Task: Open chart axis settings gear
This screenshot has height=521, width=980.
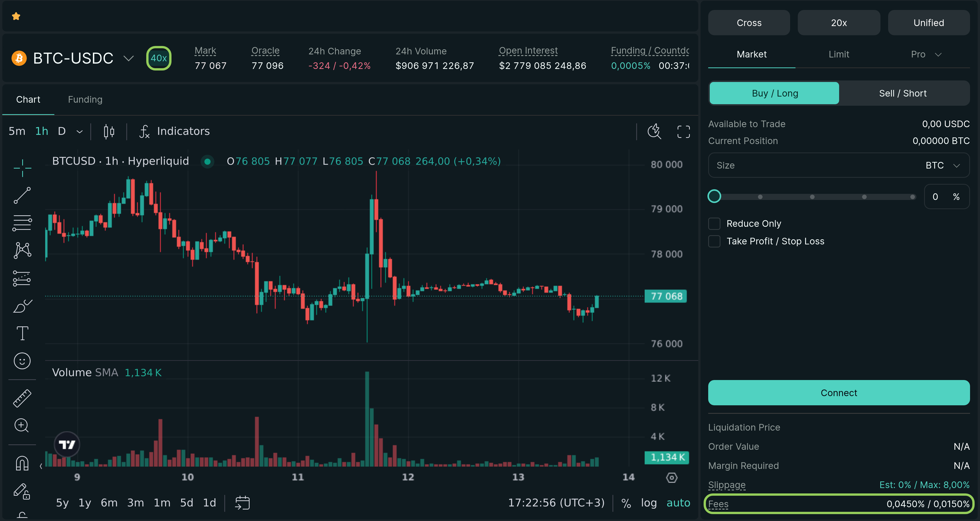Action: pos(672,478)
